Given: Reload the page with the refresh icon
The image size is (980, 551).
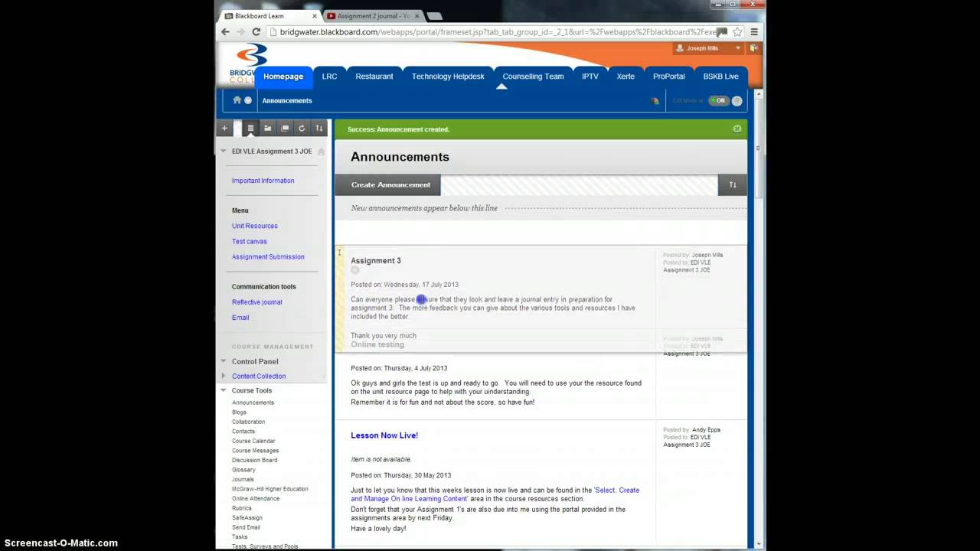Looking at the screenshot, I should point(256,32).
